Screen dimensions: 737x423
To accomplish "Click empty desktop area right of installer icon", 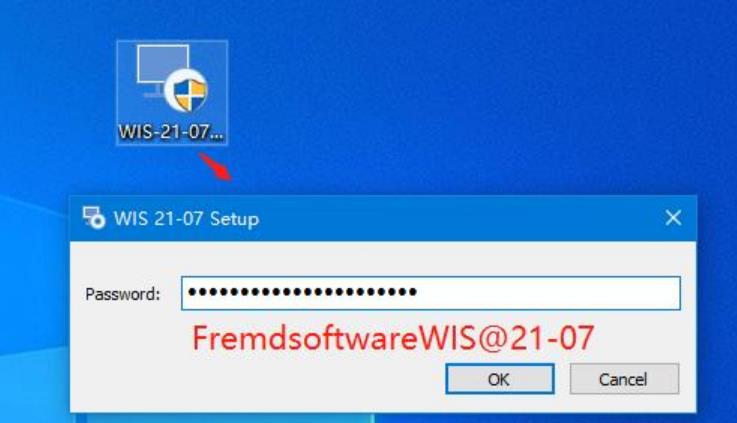I will 470,94.
